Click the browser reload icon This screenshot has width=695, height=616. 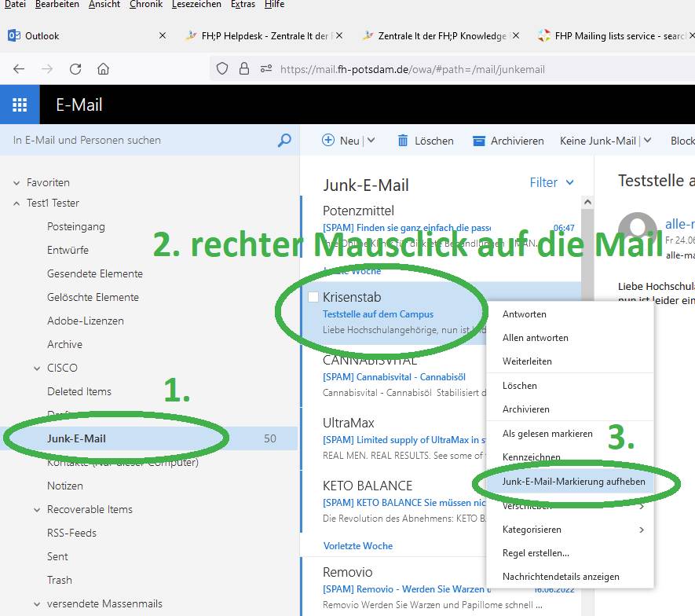(75, 69)
